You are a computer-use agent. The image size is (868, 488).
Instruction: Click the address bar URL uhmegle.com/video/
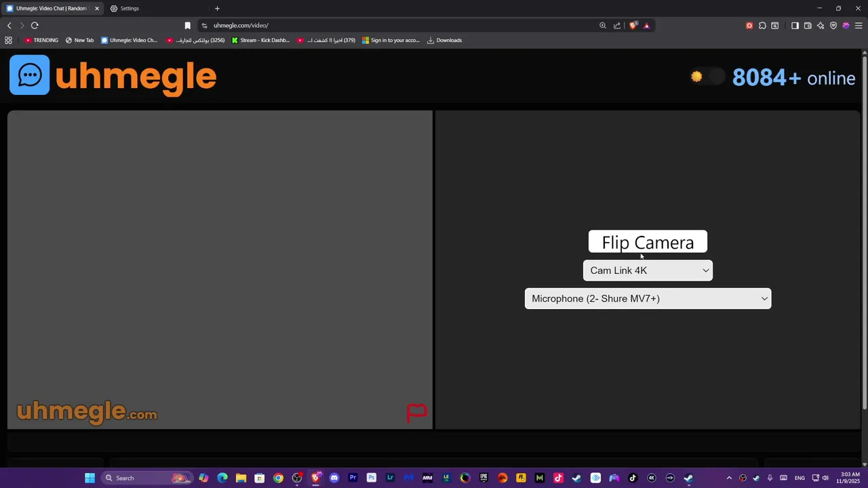click(241, 26)
